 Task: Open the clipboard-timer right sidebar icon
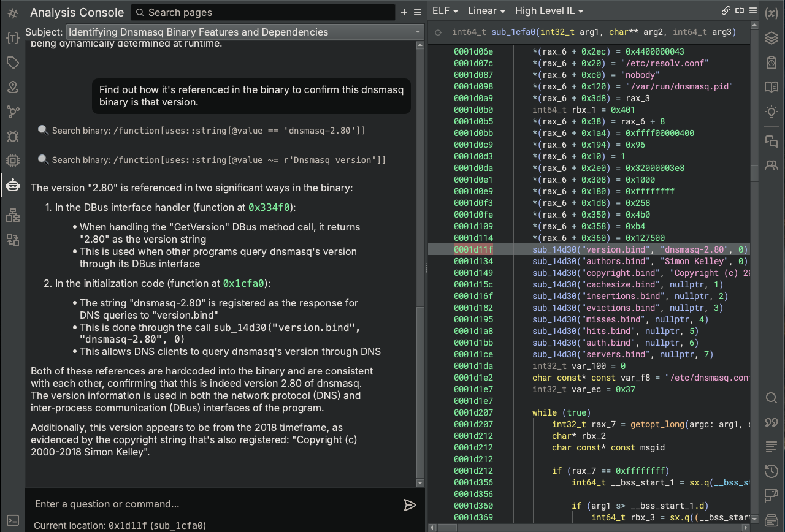point(772,63)
